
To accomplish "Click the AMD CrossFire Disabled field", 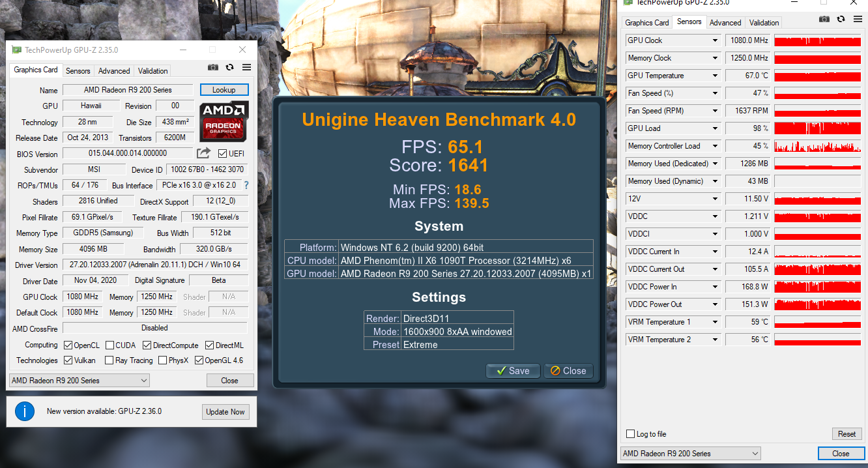I will pos(155,328).
